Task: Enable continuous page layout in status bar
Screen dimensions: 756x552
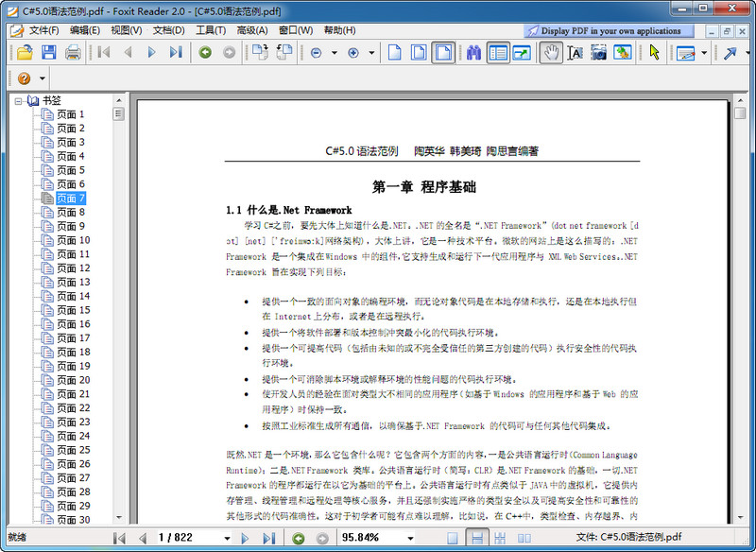Action: pos(478,539)
